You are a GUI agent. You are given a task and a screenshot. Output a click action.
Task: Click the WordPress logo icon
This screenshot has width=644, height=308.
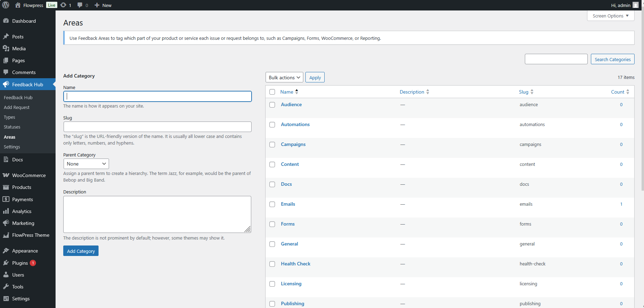6,5
